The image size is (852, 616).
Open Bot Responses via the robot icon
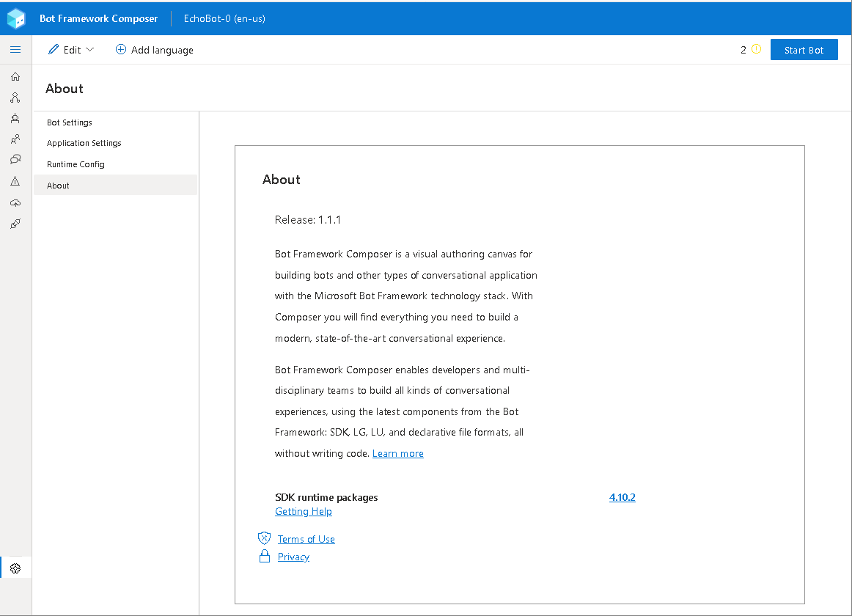coord(15,117)
